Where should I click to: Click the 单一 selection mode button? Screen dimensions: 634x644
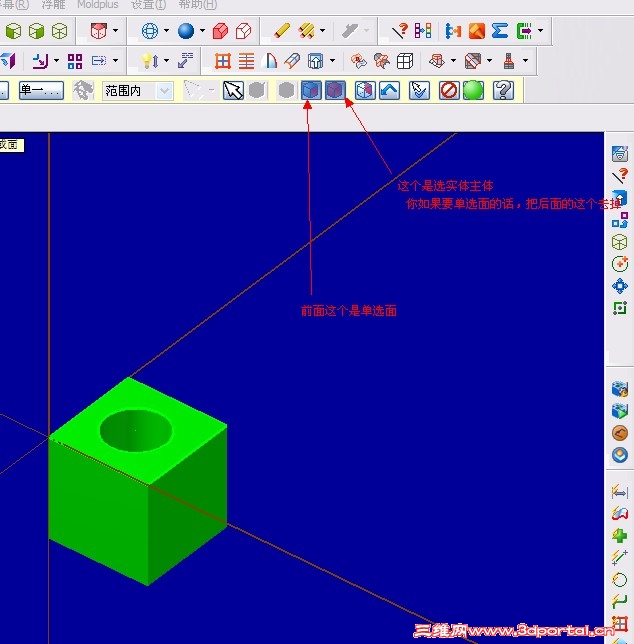[x=41, y=90]
